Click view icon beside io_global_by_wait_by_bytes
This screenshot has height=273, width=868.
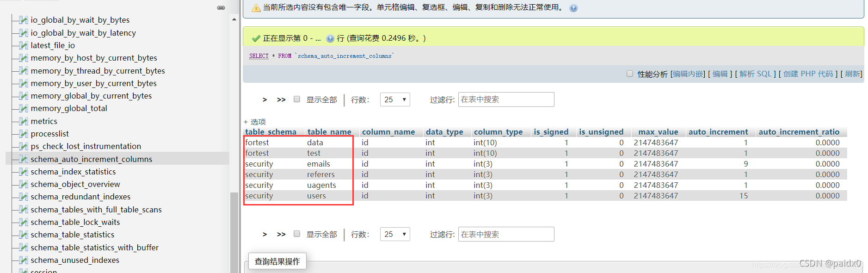tap(24, 20)
